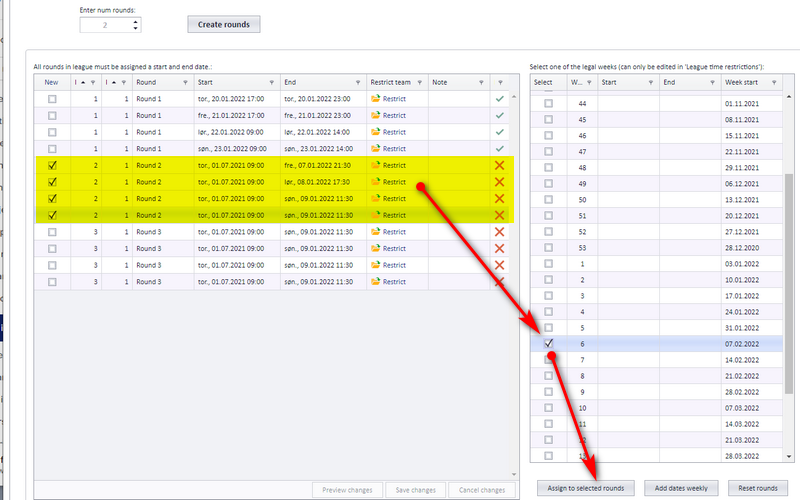Click the weeks list vertical scrollbar thumb
The width and height of the screenshot is (800, 500).
789,283
